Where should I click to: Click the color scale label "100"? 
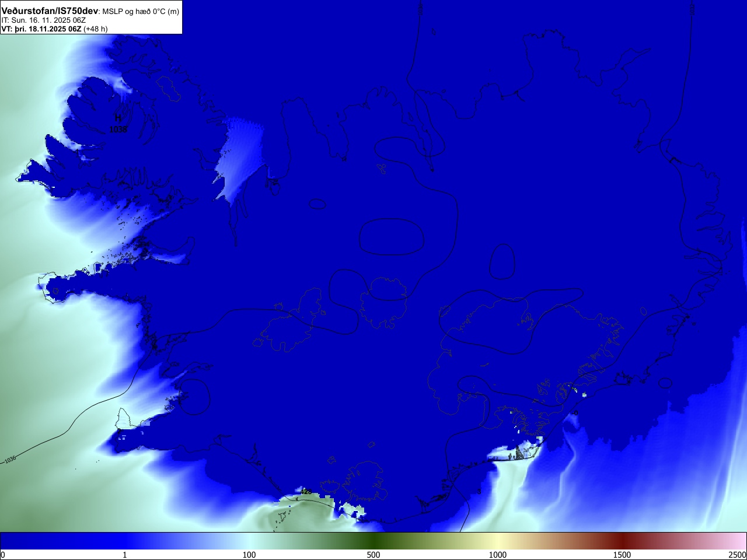coord(249,555)
